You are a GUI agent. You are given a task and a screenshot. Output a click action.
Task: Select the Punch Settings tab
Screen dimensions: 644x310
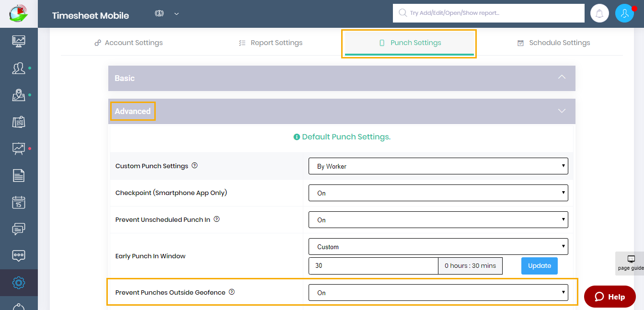pyautogui.click(x=409, y=43)
